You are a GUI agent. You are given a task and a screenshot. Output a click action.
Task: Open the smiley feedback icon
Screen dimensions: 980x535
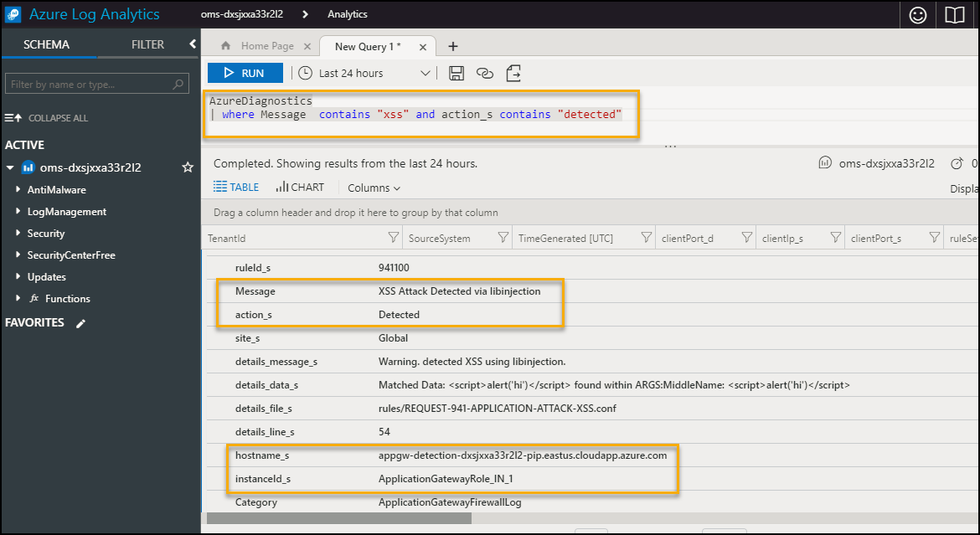917,14
